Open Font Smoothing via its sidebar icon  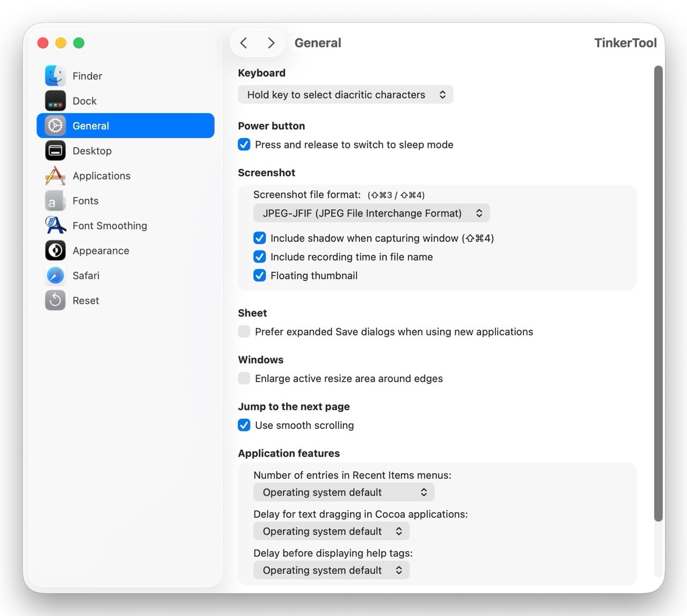pos(55,225)
